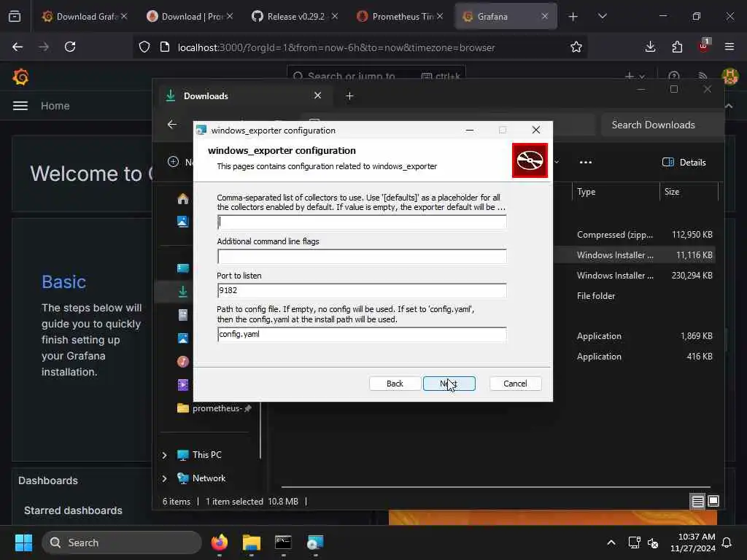Select the Port to listen field with 9182
This screenshot has width=747, height=560.
click(x=362, y=290)
